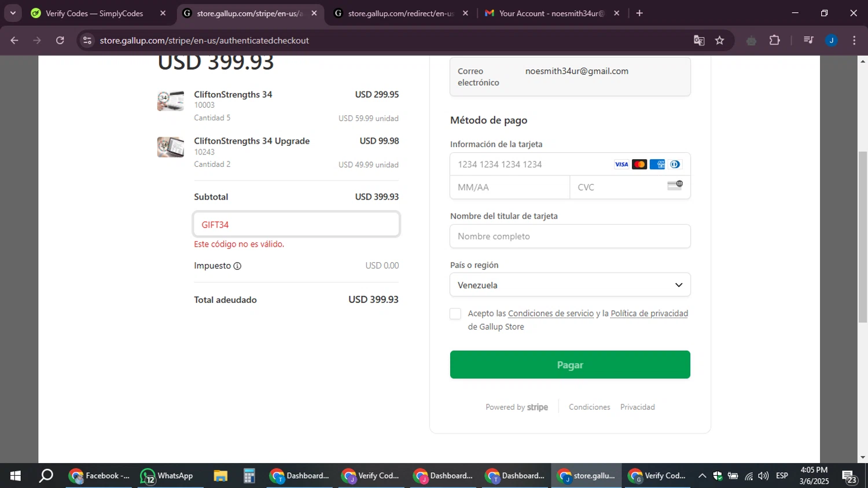
Task: Click the card number field
Action: (x=570, y=164)
